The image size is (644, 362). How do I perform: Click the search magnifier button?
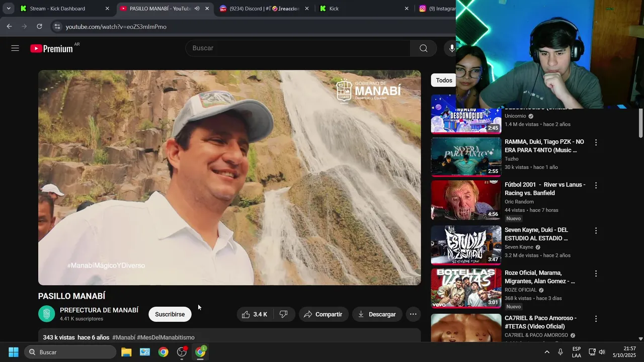coord(424,48)
